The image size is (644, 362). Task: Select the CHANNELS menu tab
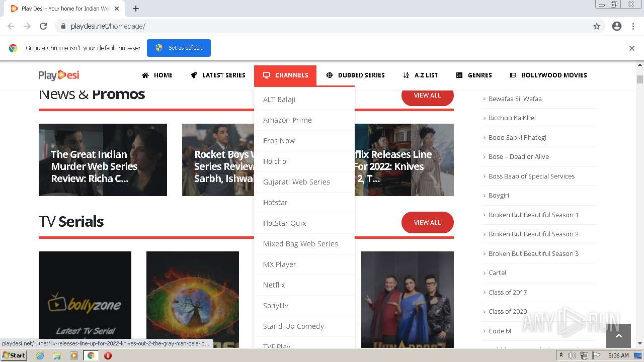[285, 75]
